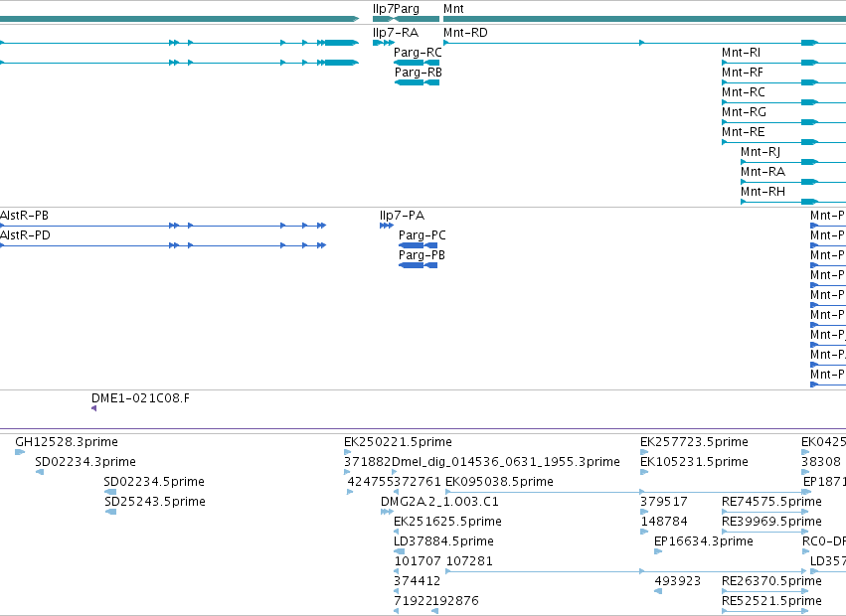Select the Mnt-RG transcript label

[x=744, y=112]
